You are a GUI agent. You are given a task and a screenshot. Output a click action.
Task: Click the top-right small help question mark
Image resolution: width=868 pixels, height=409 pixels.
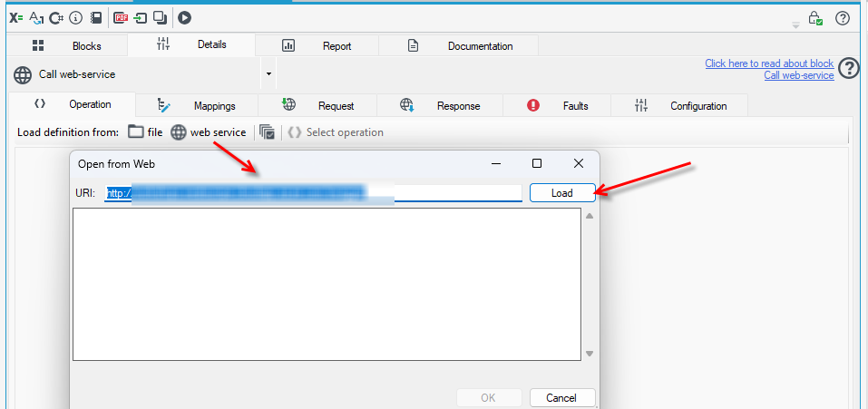click(842, 18)
